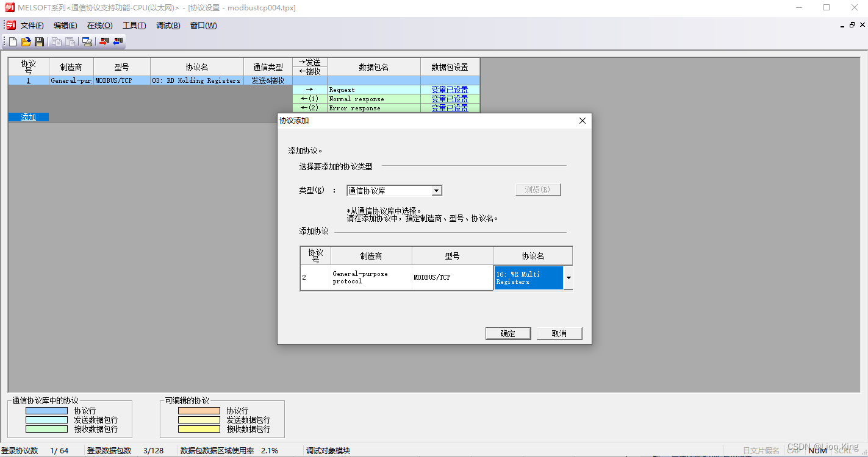
Task: Save the modbustcp004.tpx file
Action: [39, 41]
